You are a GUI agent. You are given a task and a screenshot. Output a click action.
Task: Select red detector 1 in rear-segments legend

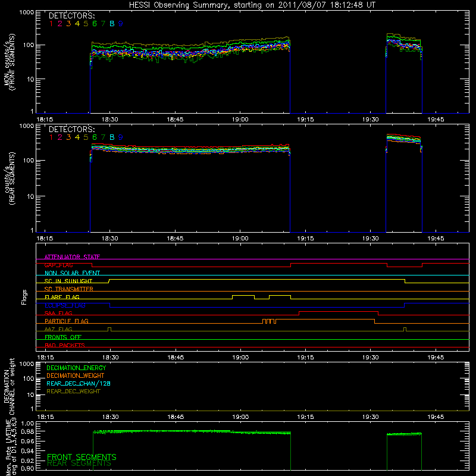click(x=51, y=137)
